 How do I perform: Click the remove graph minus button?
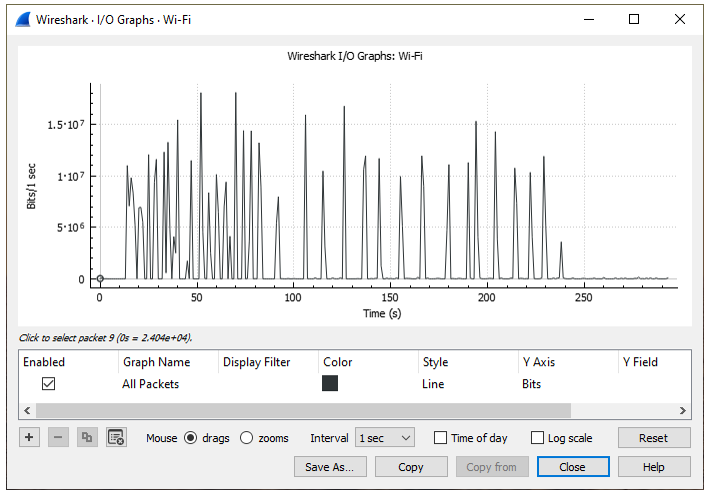[58, 437]
